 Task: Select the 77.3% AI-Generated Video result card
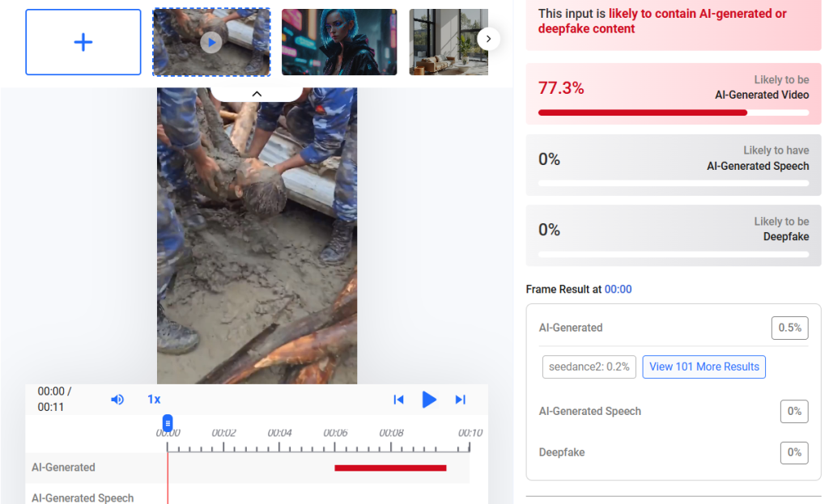coord(674,94)
